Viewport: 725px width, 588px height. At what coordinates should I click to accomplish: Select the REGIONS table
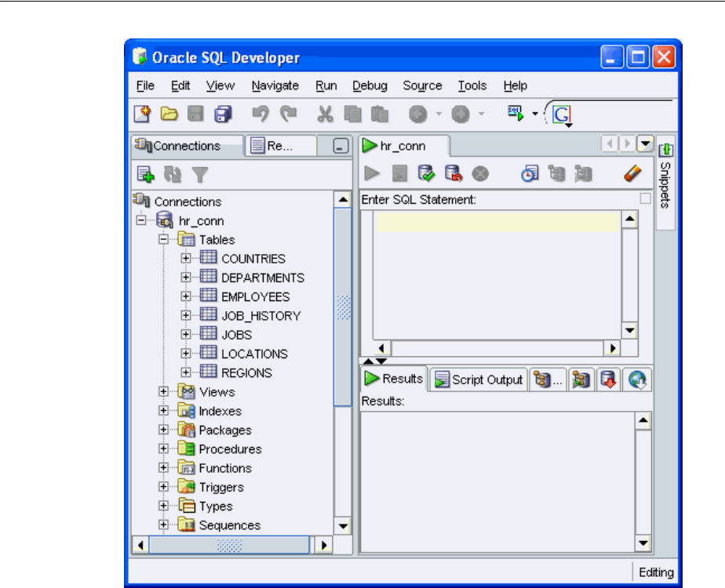(246, 372)
